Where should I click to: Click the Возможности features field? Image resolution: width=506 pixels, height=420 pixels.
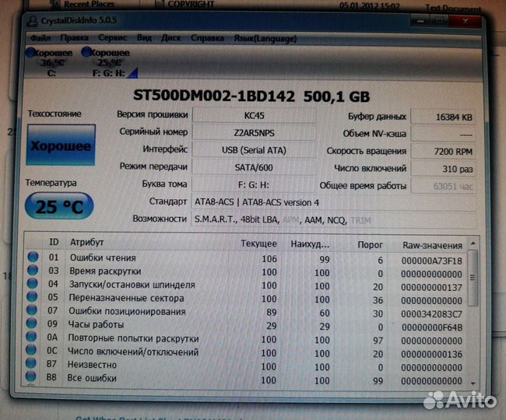coord(334,220)
